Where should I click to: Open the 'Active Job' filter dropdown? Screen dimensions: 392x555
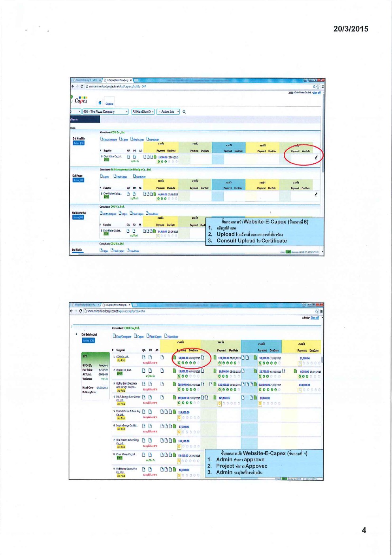[168, 112]
